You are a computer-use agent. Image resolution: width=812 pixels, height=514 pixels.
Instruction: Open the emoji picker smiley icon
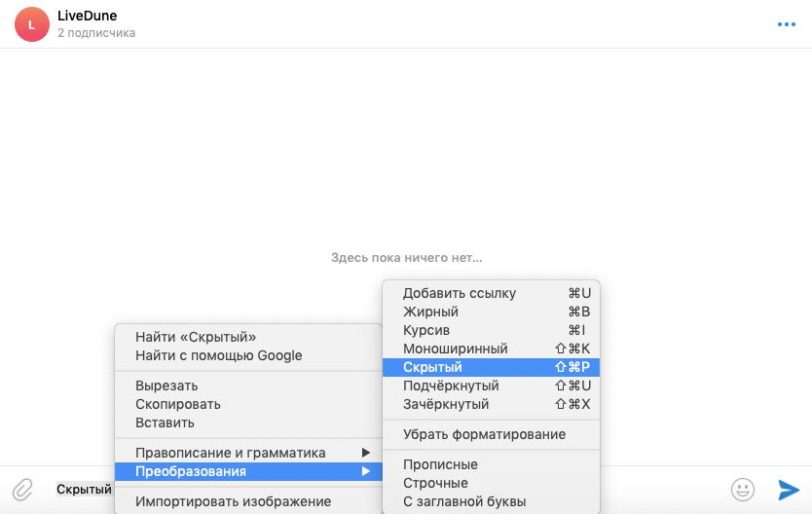point(743,489)
